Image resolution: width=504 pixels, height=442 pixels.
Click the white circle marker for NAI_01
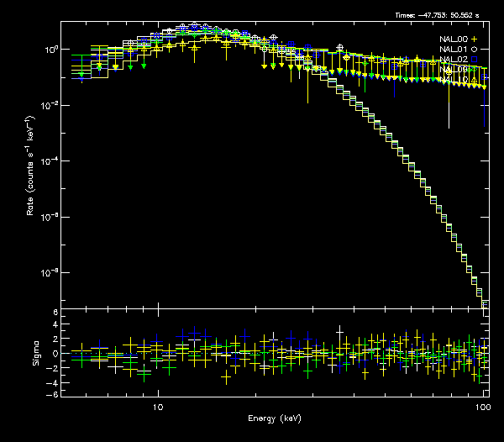[x=474, y=50]
